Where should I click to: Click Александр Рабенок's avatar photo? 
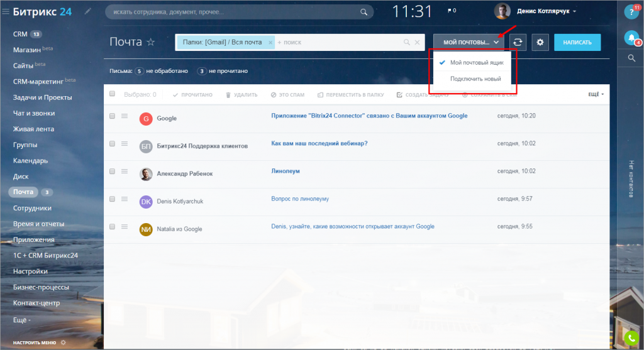[146, 174]
